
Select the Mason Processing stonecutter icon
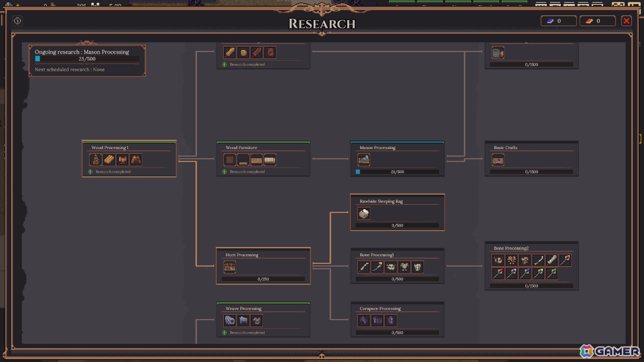(x=364, y=160)
